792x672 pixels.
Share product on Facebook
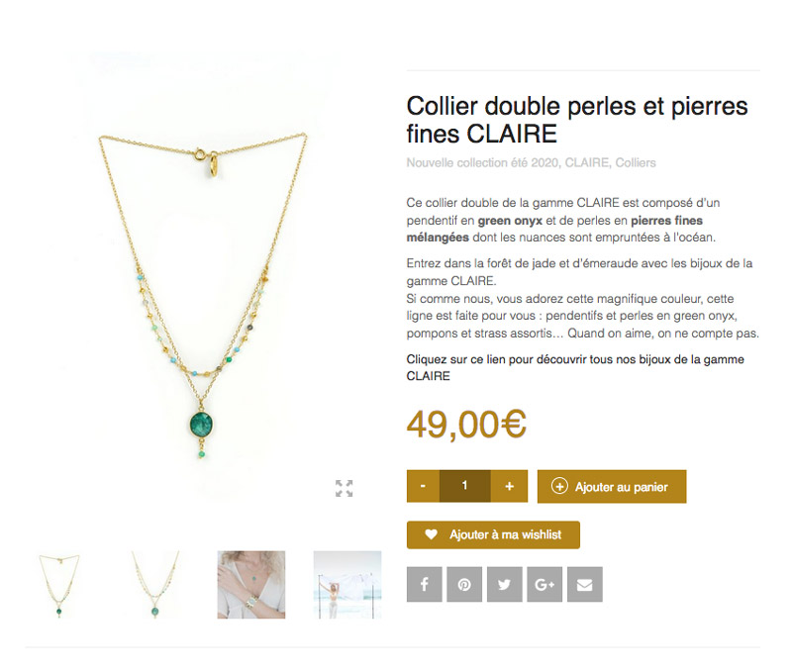[x=425, y=584]
